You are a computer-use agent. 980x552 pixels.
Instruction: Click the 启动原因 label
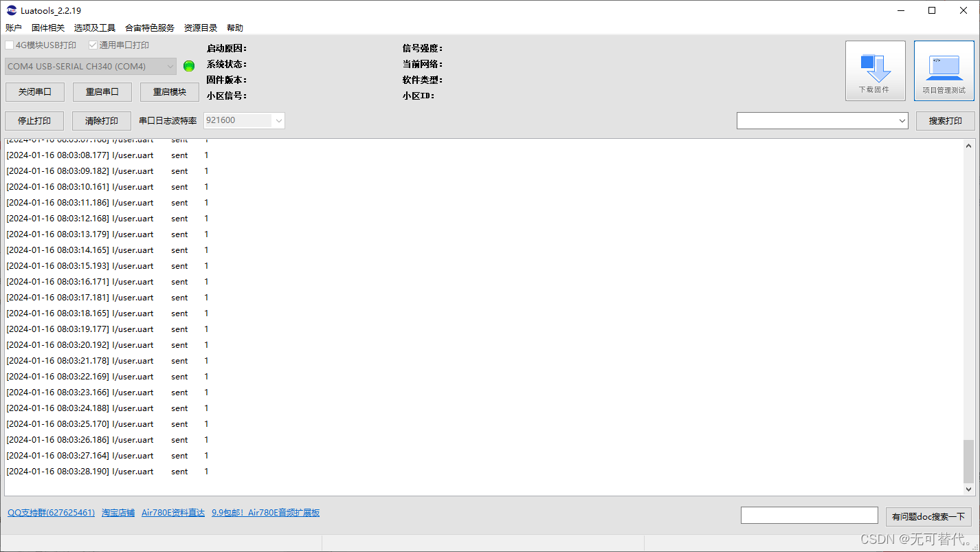click(227, 48)
